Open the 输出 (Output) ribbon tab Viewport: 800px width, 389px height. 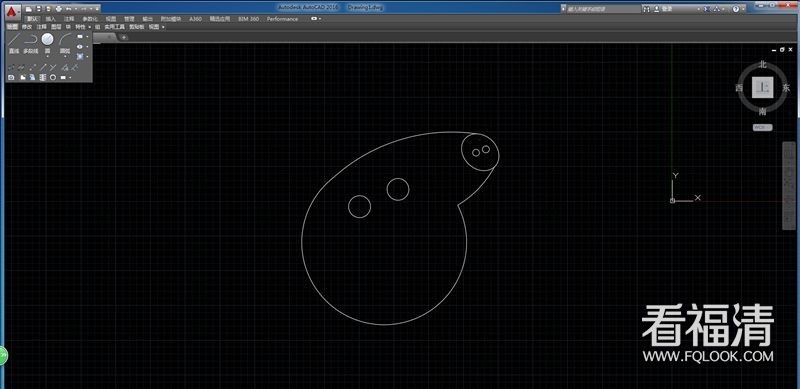point(147,19)
